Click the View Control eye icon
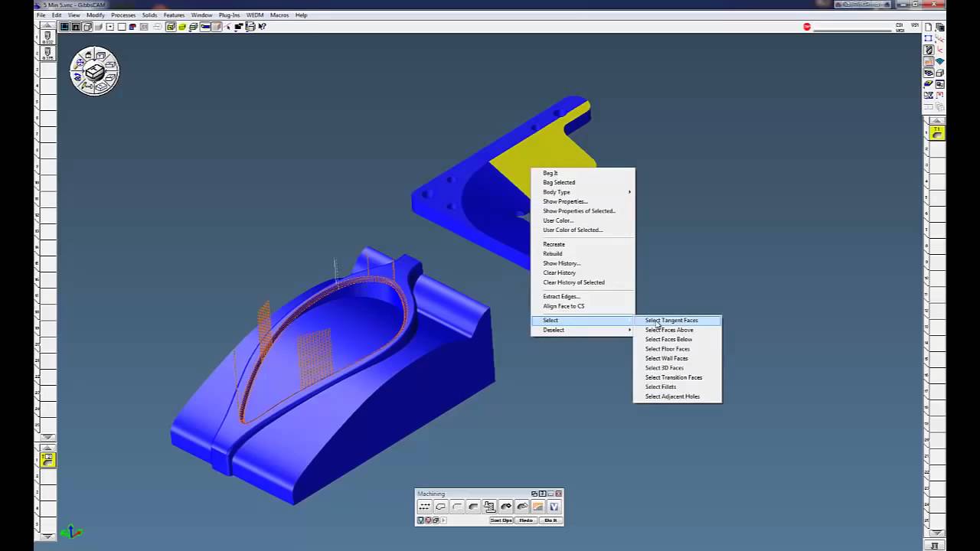Screen dimensions: 980x551 [929, 73]
